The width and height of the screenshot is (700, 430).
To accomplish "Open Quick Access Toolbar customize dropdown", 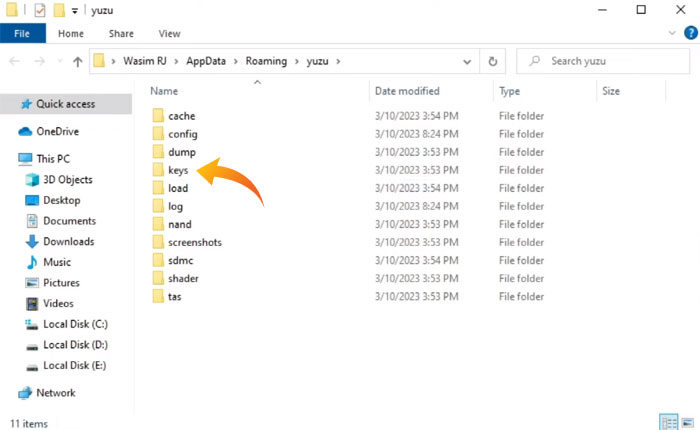I will (75, 11).
